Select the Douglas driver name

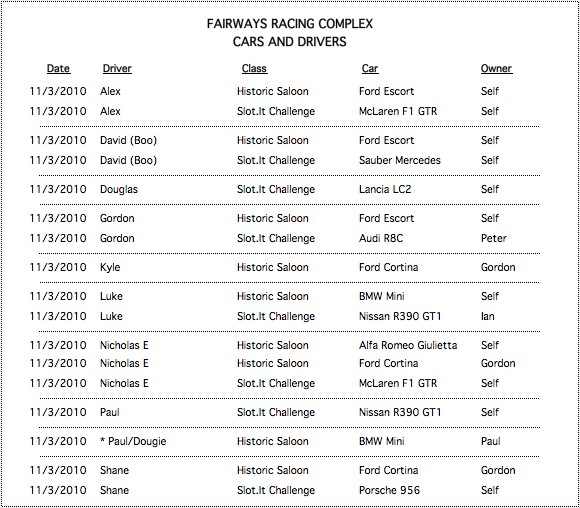coord(118,189)
